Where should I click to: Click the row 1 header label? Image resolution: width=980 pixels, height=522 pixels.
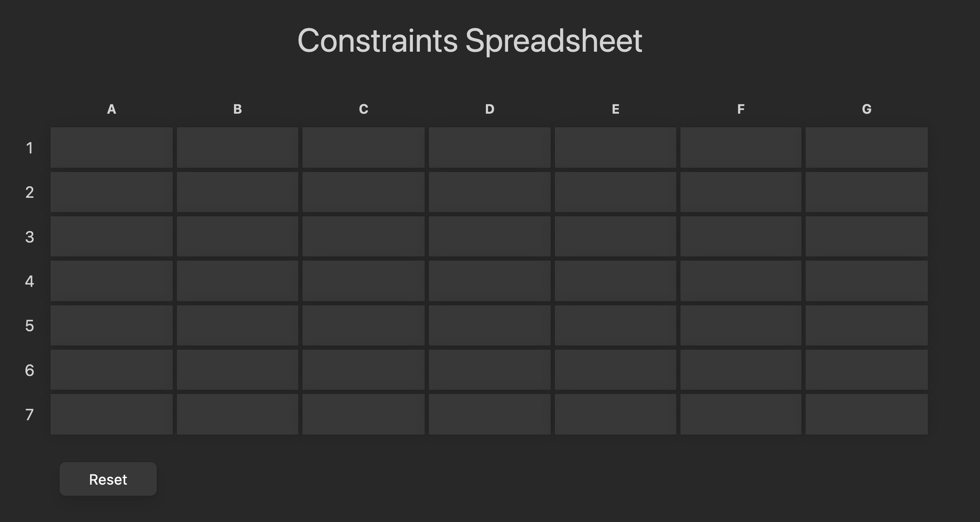[30, 148]
